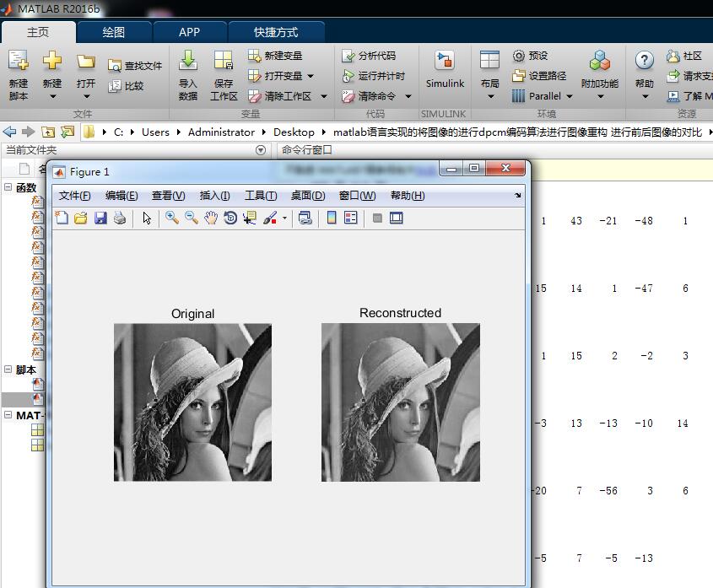Image resolution: width=713 pixels, height=588 pixels.
Task: Toggle the Edit Plot arrow tool
Action: tap(147, 218)
